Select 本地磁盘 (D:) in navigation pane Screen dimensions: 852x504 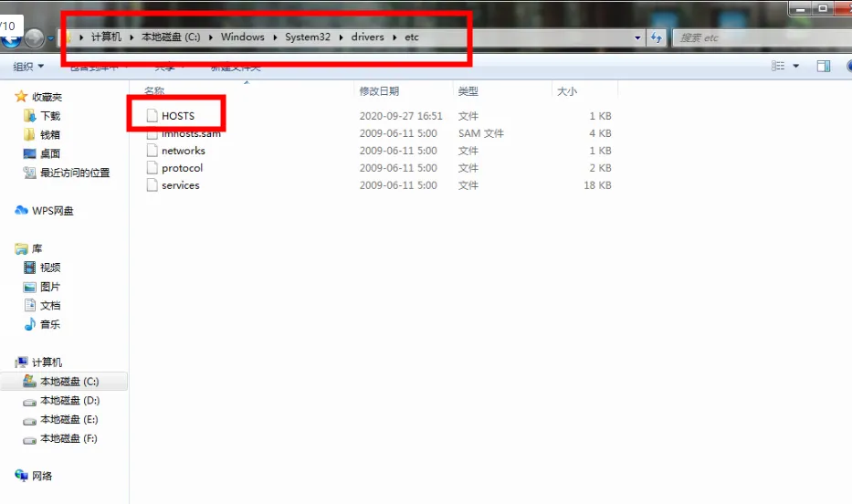[x=69, y=401]
